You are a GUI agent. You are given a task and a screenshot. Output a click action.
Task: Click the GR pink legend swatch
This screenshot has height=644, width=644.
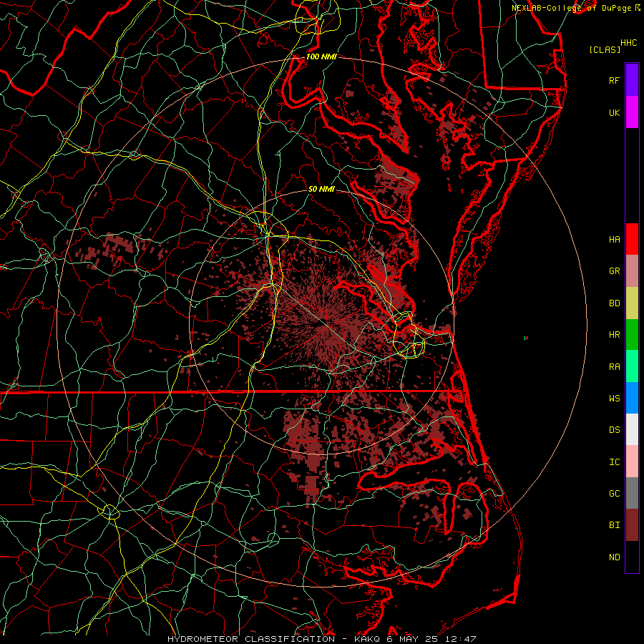pyautogui.click(x=632, y=271)
